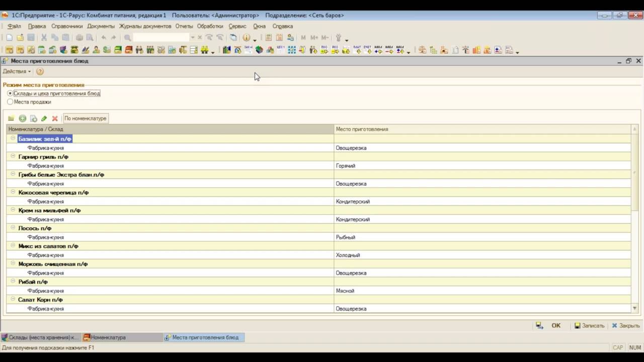The height and width of the screenshot is (362, 644).
Task: Collapse the 'Базилик зел-й п/ф' group
Action: pos(13,138)
